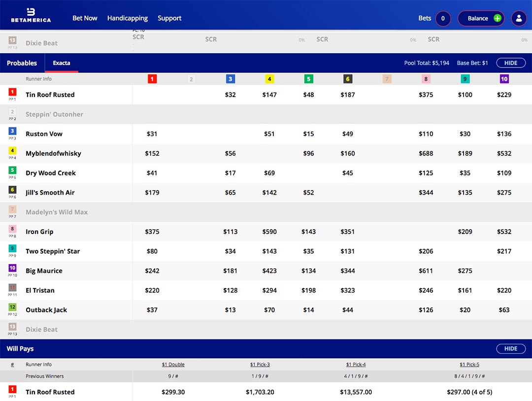
Task: Click the pink number 8 column badge
Action: 426,79
